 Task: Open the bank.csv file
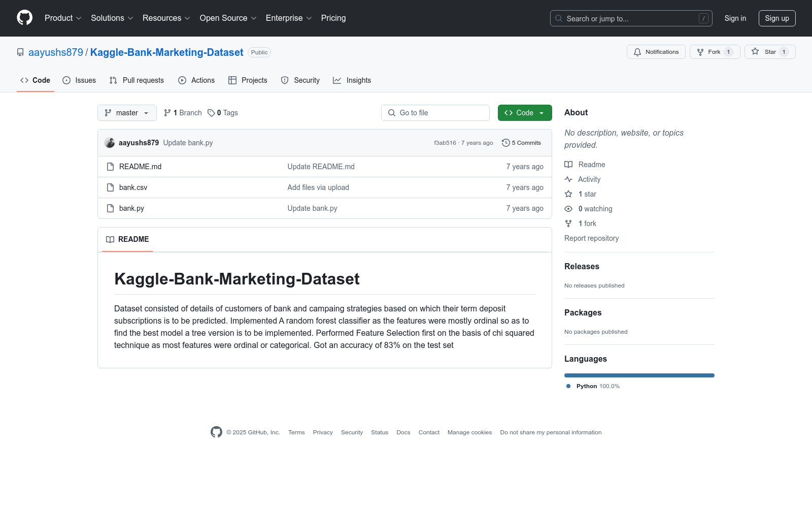pos(133,187)
